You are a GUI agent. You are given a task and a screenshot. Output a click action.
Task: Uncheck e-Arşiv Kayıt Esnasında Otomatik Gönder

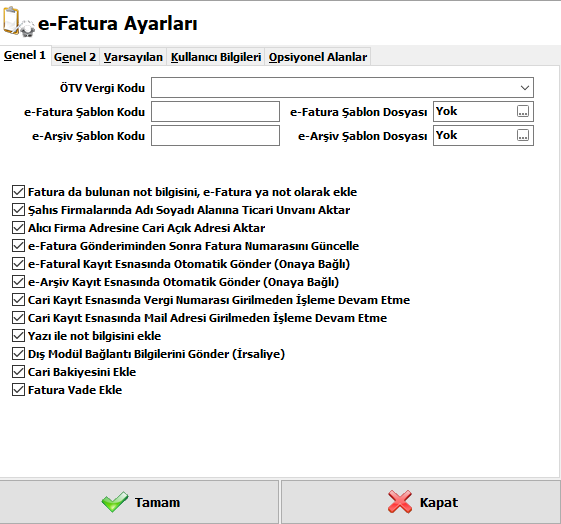tap(18, 281)
